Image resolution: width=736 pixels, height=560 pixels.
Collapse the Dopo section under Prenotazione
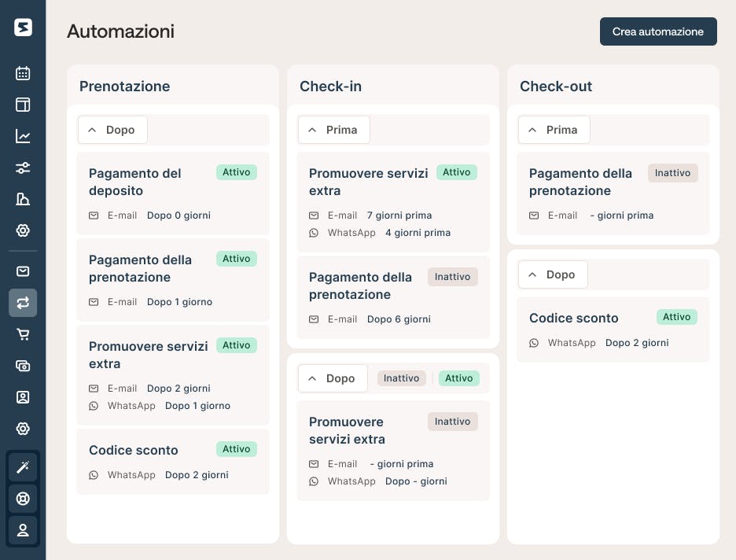(x=112, y=130)
